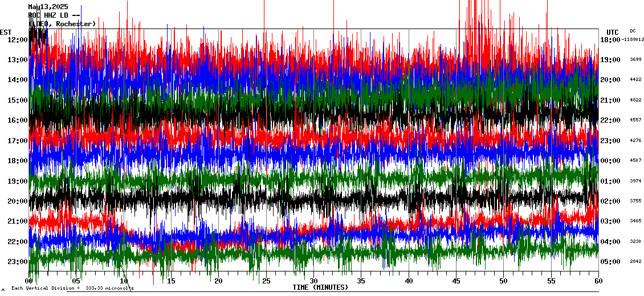Click the 12:00 EST row label

tap(17, 39)
